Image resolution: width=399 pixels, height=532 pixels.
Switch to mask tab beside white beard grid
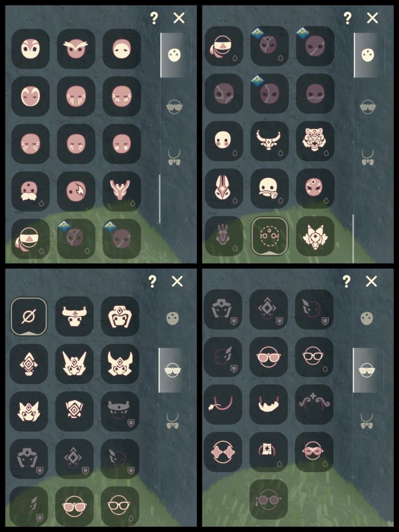366,318
